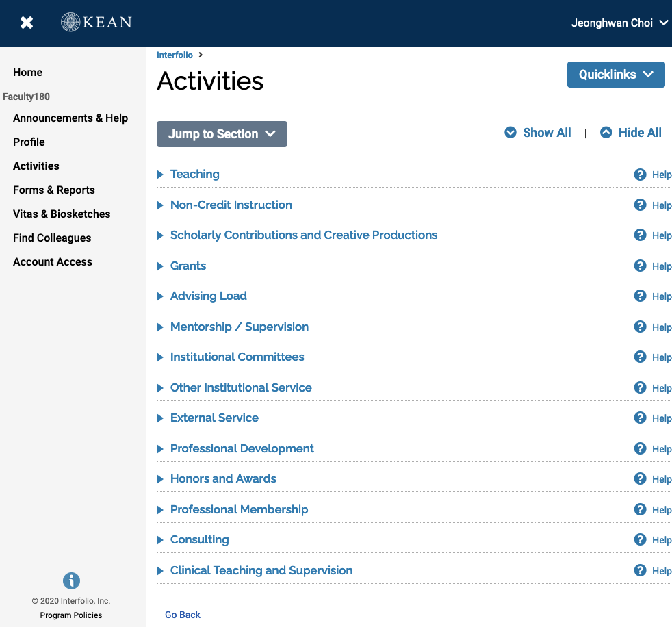This screenshot has height=627, width=672.
Task: Click the help question icon for Teaching
Action: click(x=640, y=175)
